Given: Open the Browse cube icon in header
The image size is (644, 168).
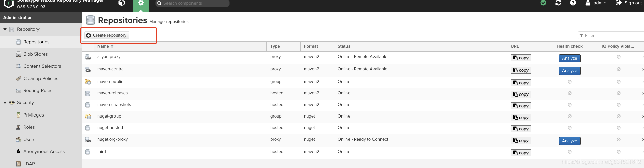Looking at the screenshot, I should (x=122, y=3).
